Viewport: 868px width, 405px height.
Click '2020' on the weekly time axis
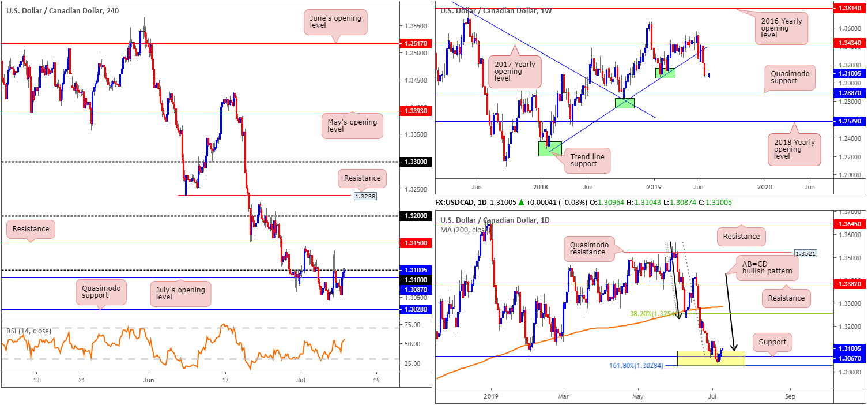pos(764,187)
